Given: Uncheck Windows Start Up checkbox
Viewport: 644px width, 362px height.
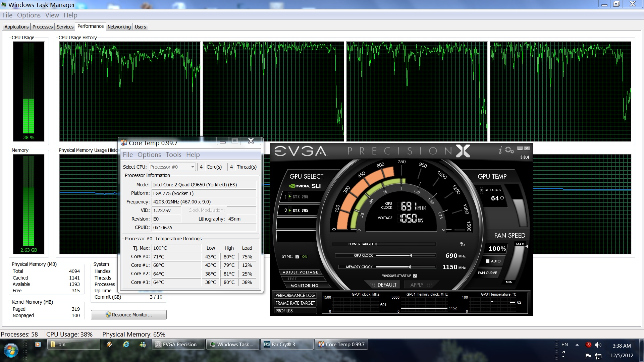Looking at the screenshot, I should coord(415,276).
